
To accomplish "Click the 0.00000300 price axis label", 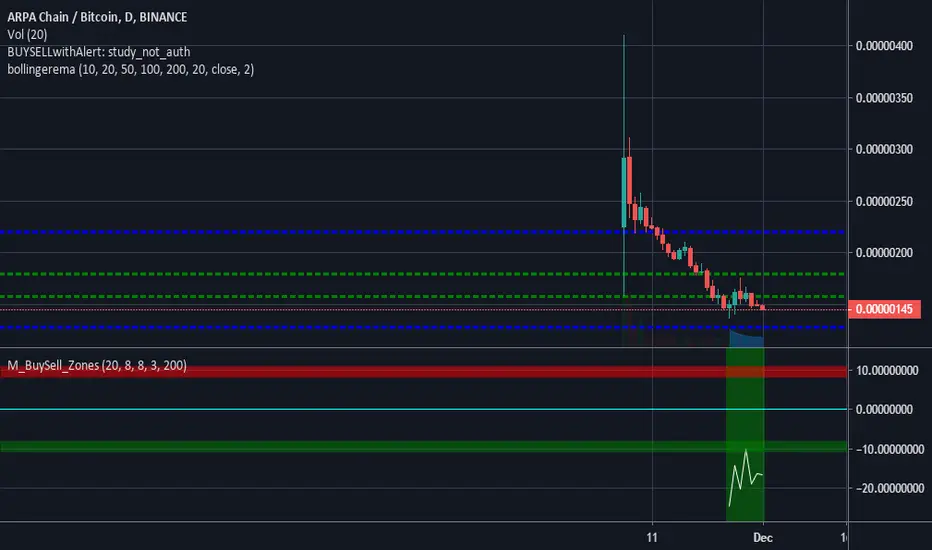I will coord(884,149).
